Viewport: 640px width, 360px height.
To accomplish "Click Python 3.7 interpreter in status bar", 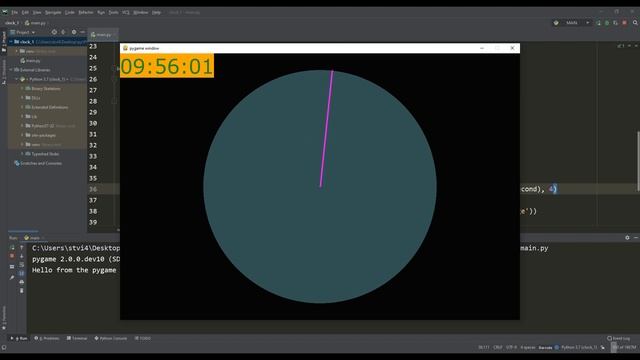I will tap(579, 347).
